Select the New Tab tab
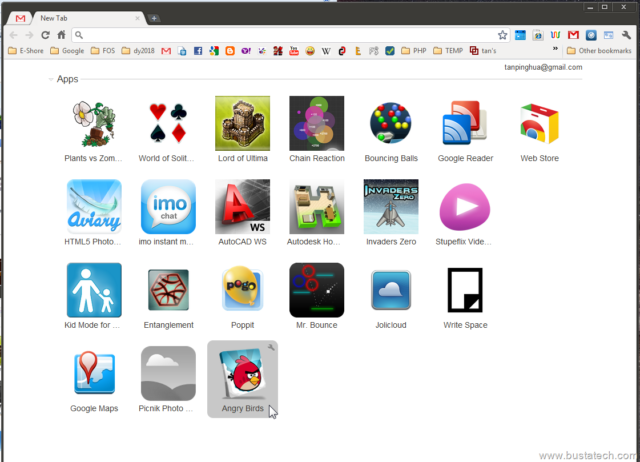Image resolution: width=640 pixels, height=462 pixels. pyautogui.click(x=88, y=18)
